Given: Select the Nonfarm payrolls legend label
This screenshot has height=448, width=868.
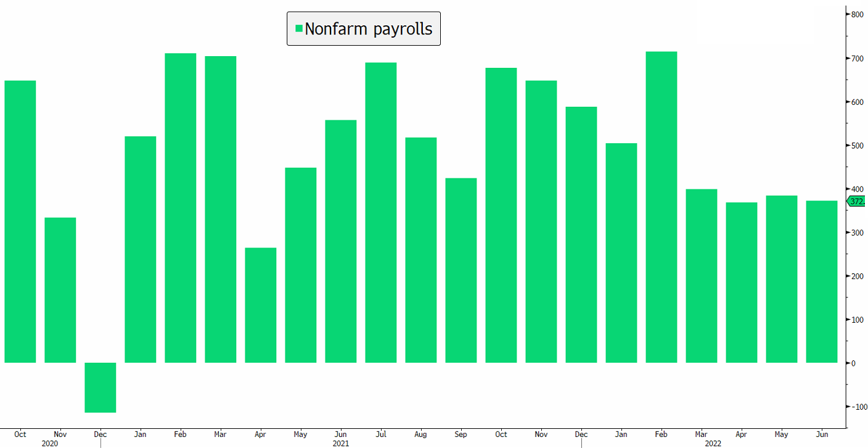Looking at the screenshot, I should click(369, 28).
